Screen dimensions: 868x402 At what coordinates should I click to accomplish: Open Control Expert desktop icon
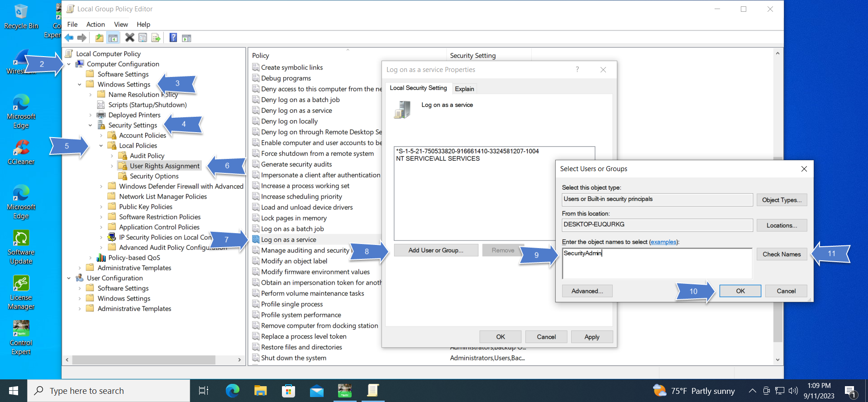(x=21, y=338)
